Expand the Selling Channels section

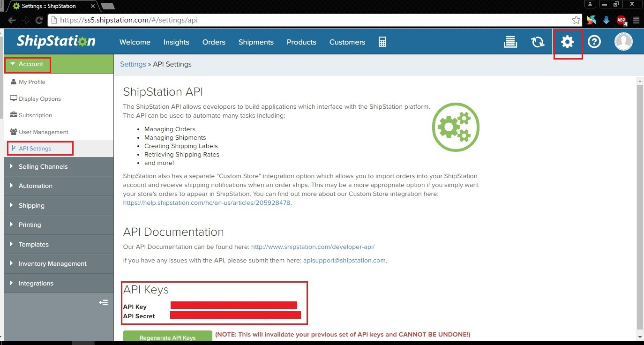43,167
